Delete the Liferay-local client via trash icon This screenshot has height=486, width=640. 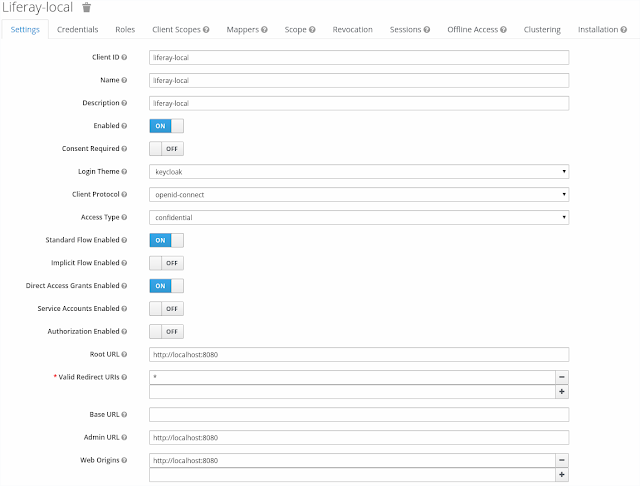pyautogui.click(x=87, y=7)
